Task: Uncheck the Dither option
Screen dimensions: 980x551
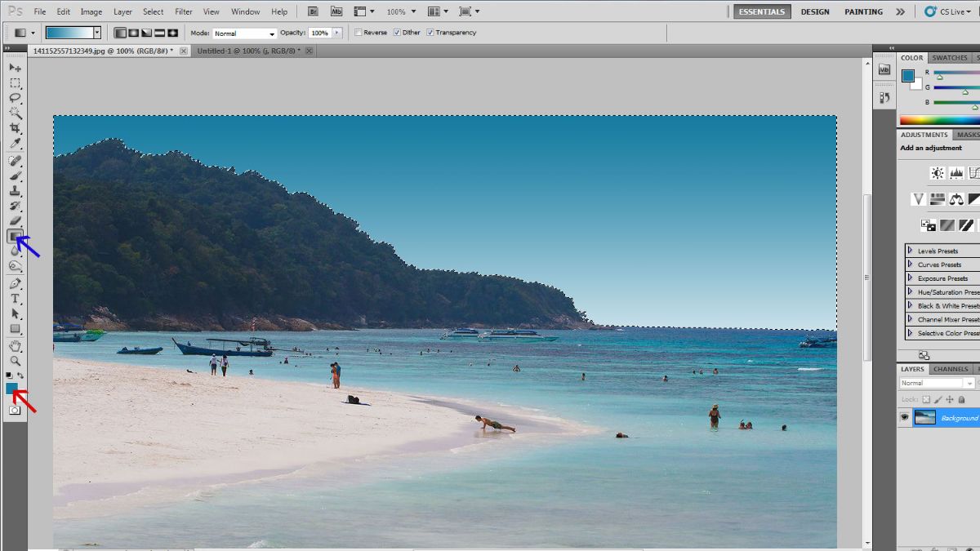Action: [x=397, y=33]
